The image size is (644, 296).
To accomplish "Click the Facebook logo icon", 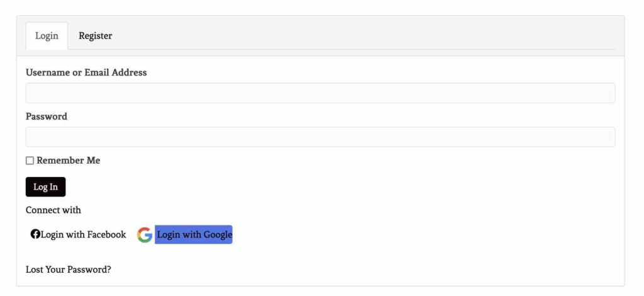I will click(35, 234).
